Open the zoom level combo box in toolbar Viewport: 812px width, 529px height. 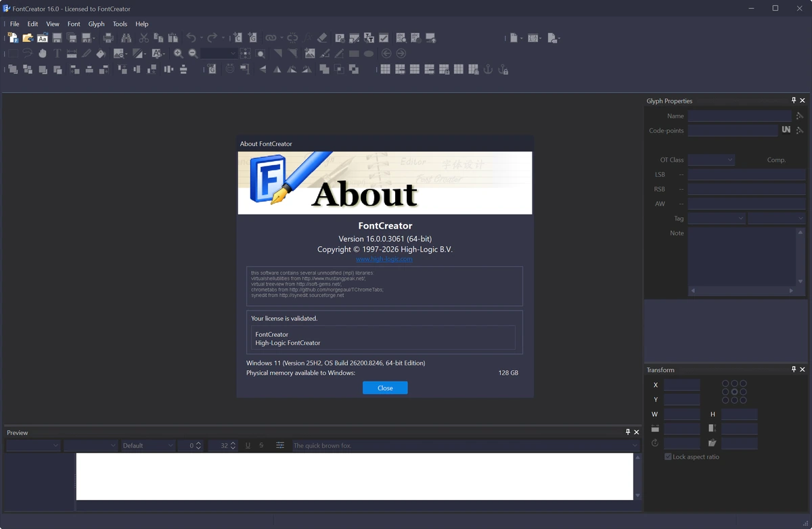coord(219,53)
